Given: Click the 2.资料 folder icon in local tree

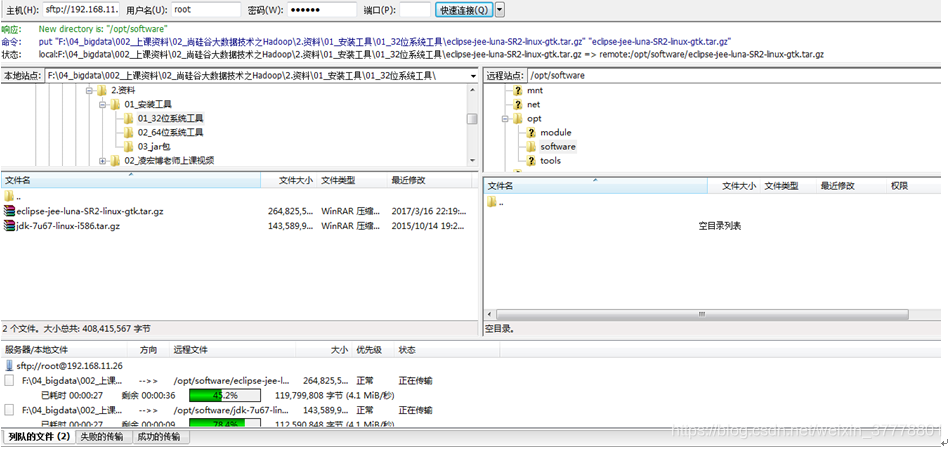Looking at the screenshot, I should pyautogui.click(x=102, y=90).
